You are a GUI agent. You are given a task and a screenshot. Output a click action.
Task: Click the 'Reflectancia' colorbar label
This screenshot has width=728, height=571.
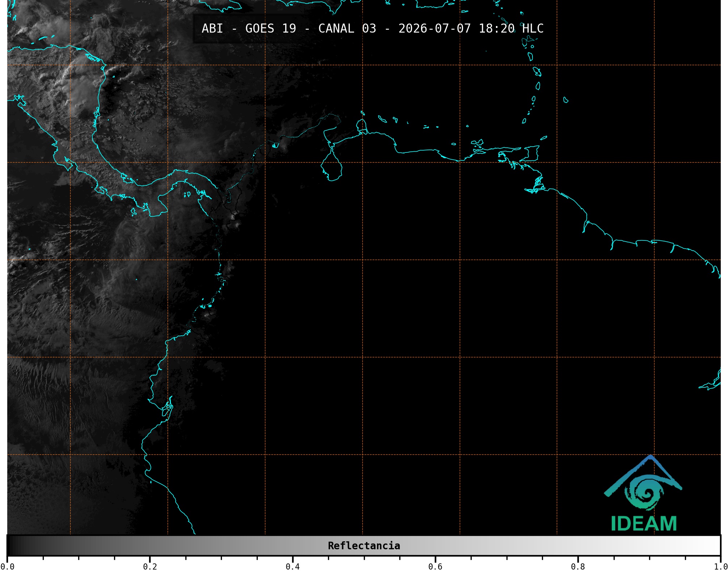364,546
